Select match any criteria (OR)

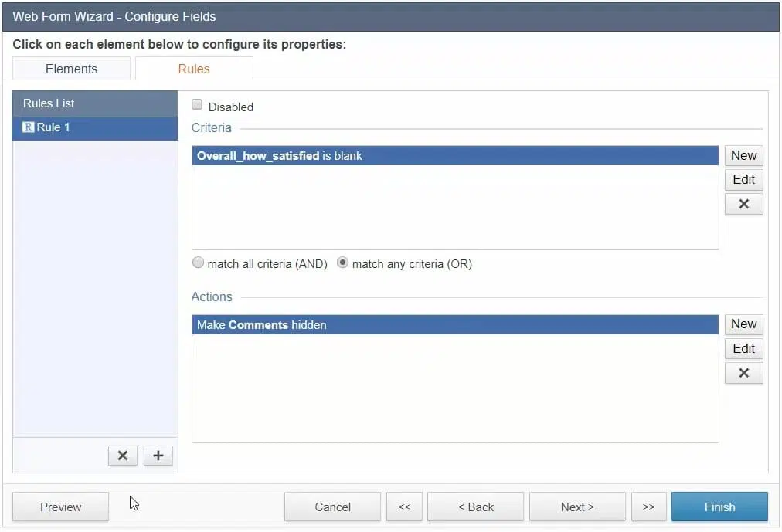(343, 263)
